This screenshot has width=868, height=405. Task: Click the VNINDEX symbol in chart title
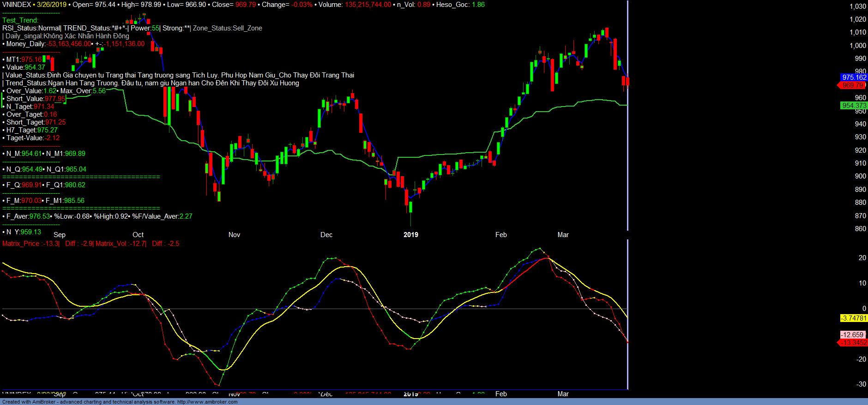pos(17,5)
